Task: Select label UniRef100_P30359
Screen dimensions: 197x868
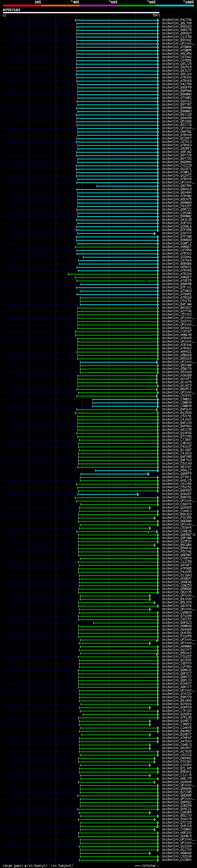Action: 176,518
